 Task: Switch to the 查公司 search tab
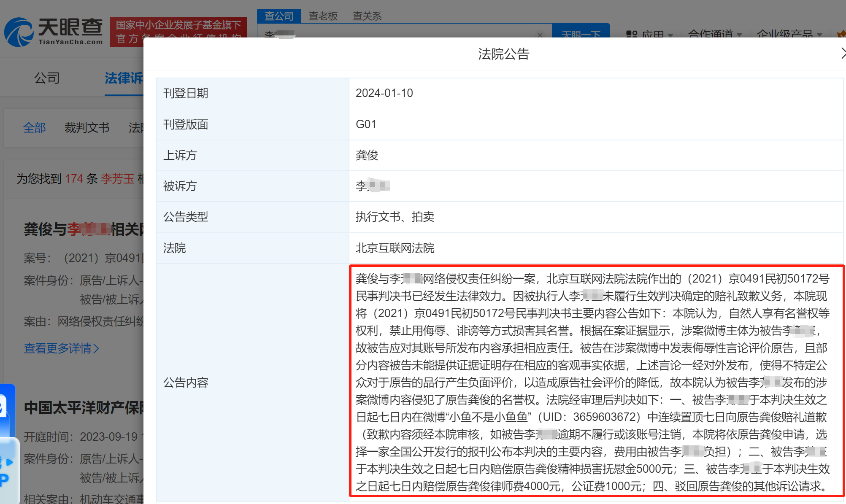pos(279,16)
